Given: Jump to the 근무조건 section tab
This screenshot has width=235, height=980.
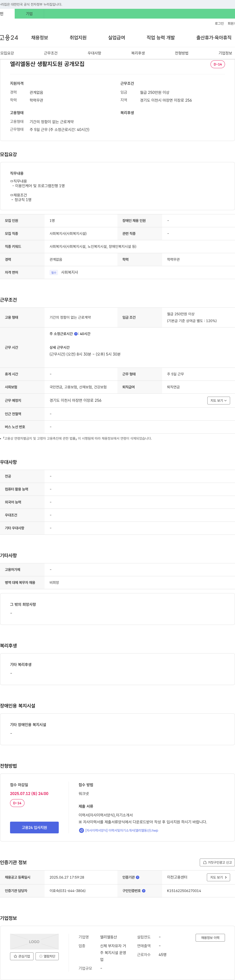Looking at the screenshot, I should [51, 53].
